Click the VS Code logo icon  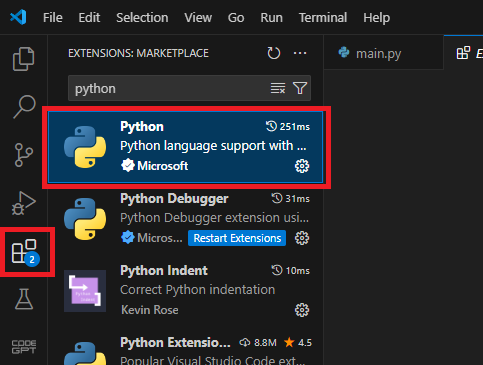pyautogui.click(x=18, y=17)
